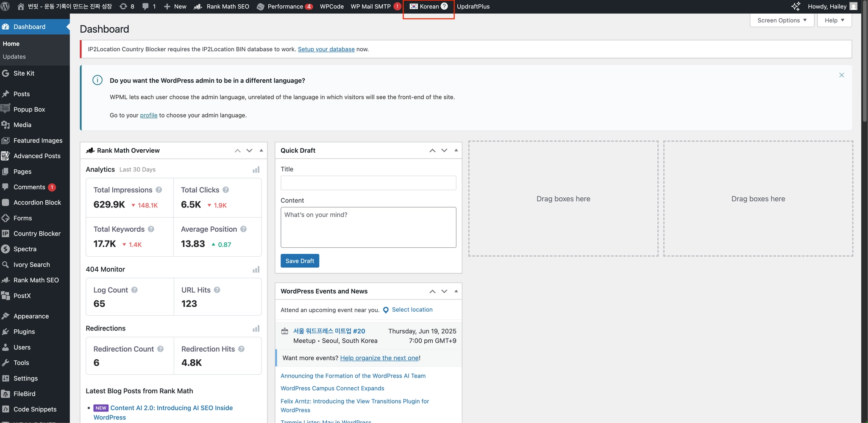This screenshot has width=868, height=423.
Task: Go to Updates submenu item
Action: [14, 57]
